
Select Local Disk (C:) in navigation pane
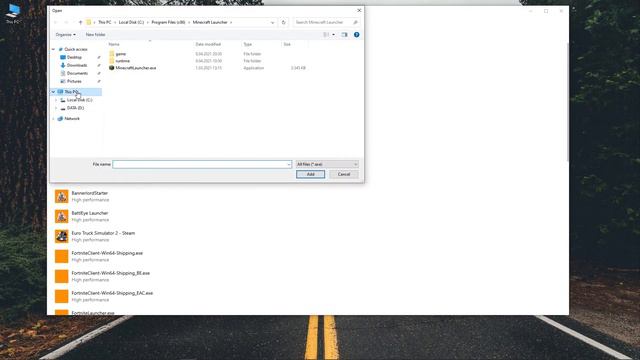[x=79, y=100]
